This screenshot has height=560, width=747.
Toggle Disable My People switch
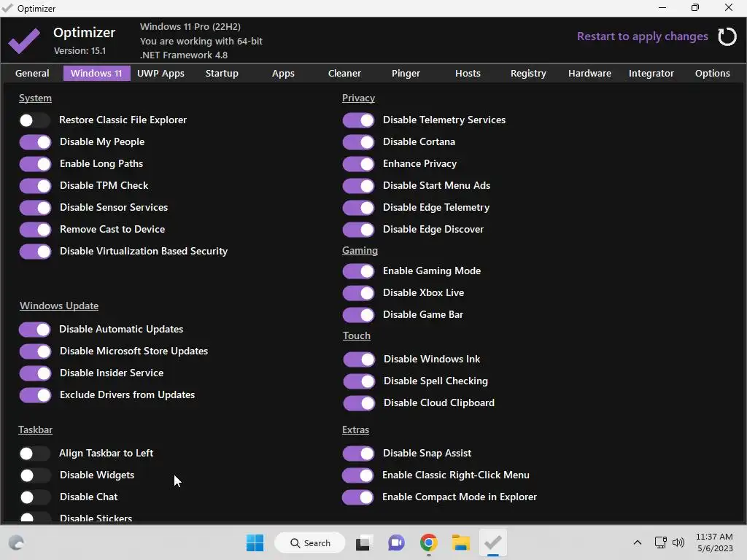35,142
